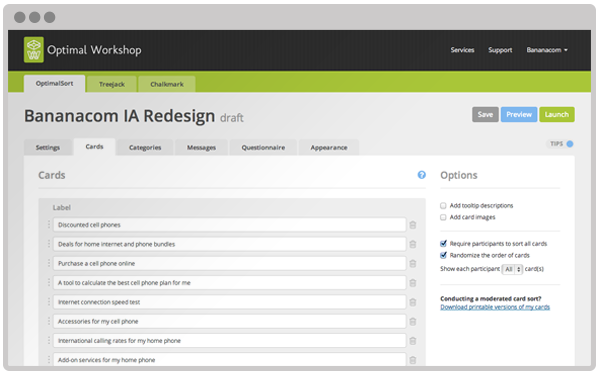Edit the 'Accessories for my cell phone' field
600x375 pixels.
(230, 321)
